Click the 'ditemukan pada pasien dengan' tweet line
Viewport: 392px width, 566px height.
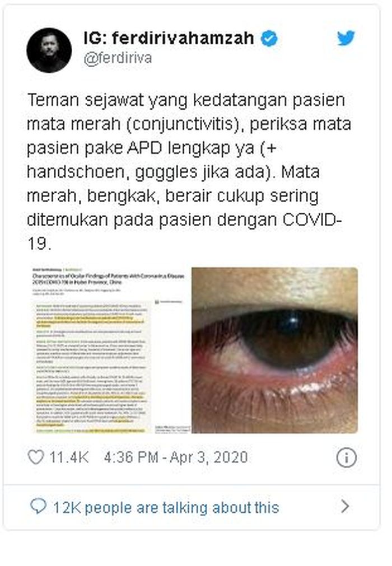(152, 220)
